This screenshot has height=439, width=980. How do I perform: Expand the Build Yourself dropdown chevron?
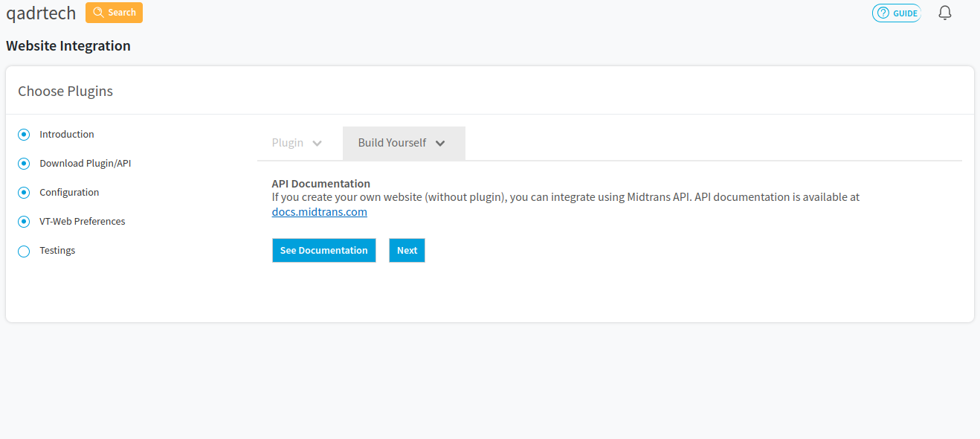tap(440, 144)
